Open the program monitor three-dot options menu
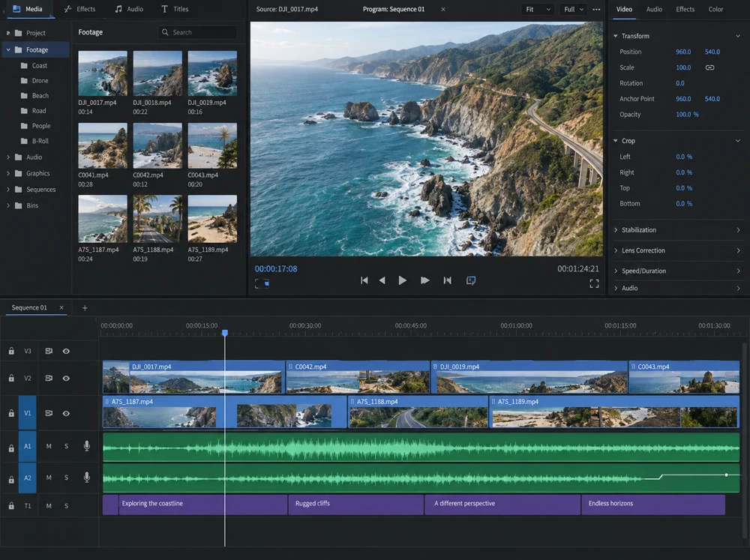The height and width of the screenshot is (560, 750). click(x=596, y=9)
